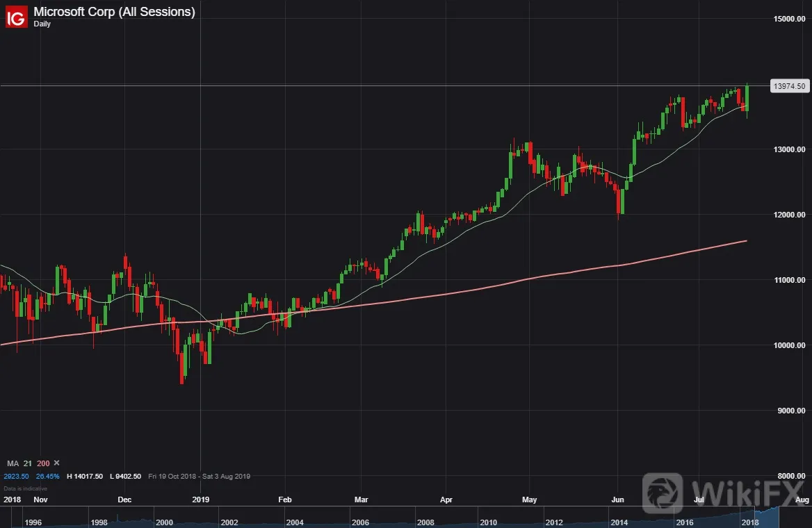Click the 13000.00 price axis label
This screenshot has width=812, height=528.
click(789, 149)
